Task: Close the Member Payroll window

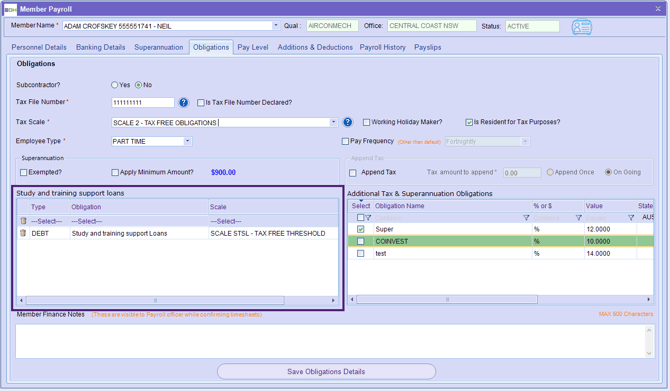Action: click(658, 9)
